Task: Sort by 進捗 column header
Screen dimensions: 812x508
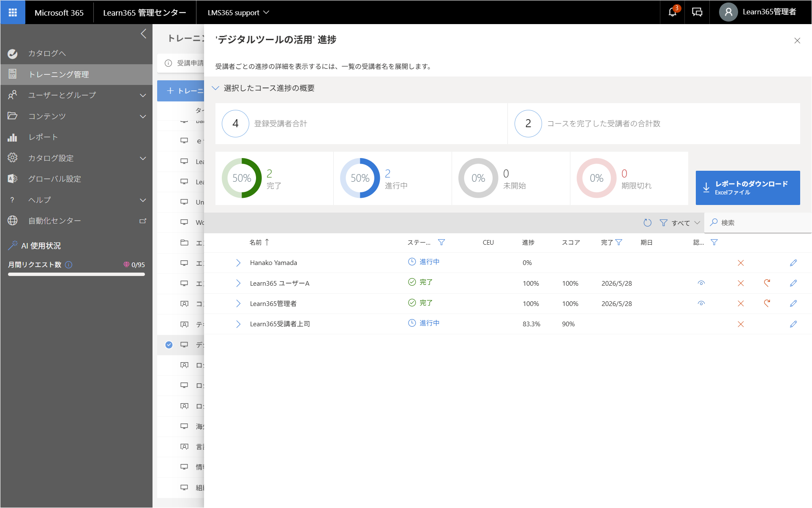Action: point(528,242)
